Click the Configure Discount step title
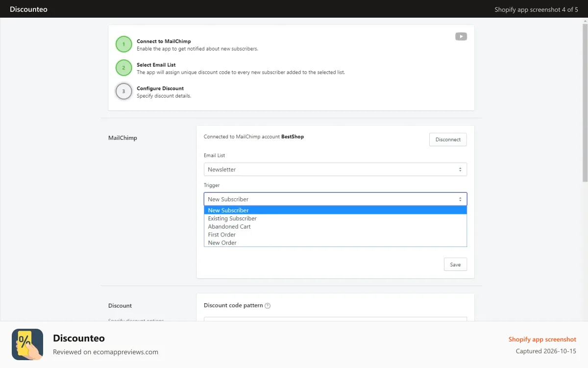 pyautogui.click(x=160, y=88)
